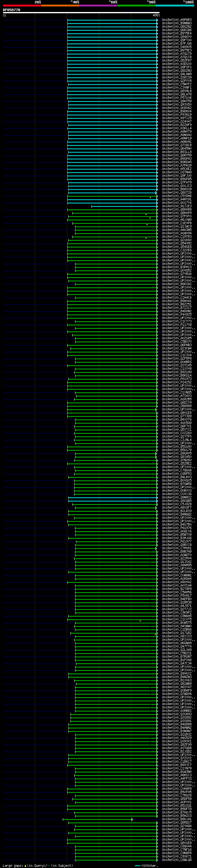Click the arrowhead ending the UniRef100_B9GJ41 alignment

click(x=132, y=819)
